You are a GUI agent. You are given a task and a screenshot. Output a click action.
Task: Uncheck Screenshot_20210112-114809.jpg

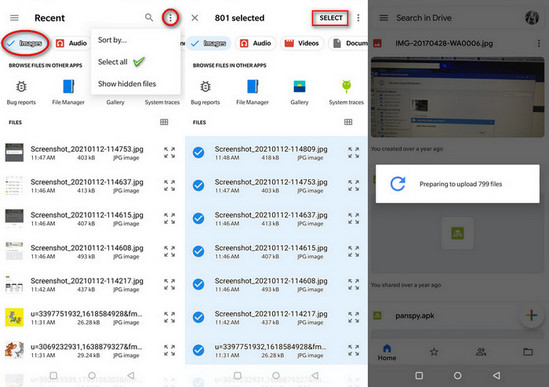point(199,152)
